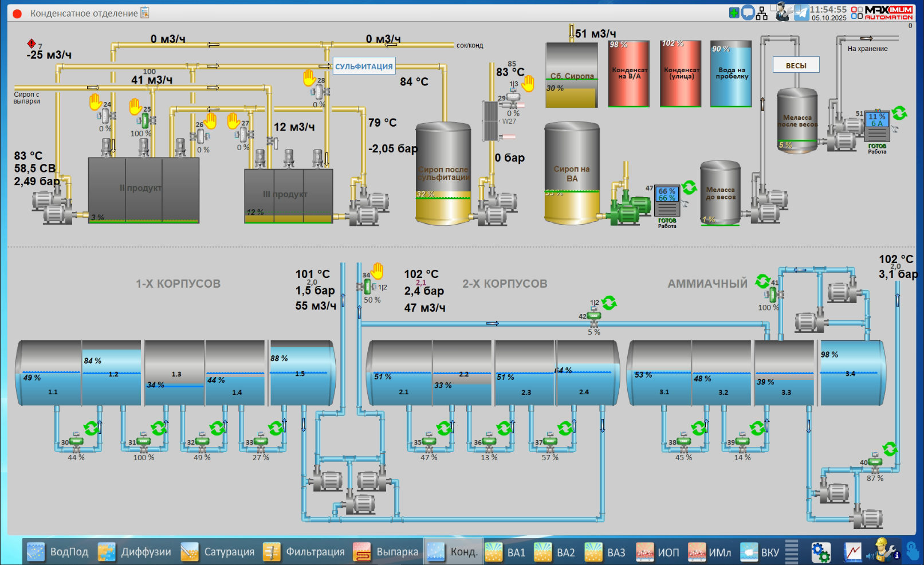Click the Telegram paper-plane icon
Screen dimensions: 924x565
(801, 13)
